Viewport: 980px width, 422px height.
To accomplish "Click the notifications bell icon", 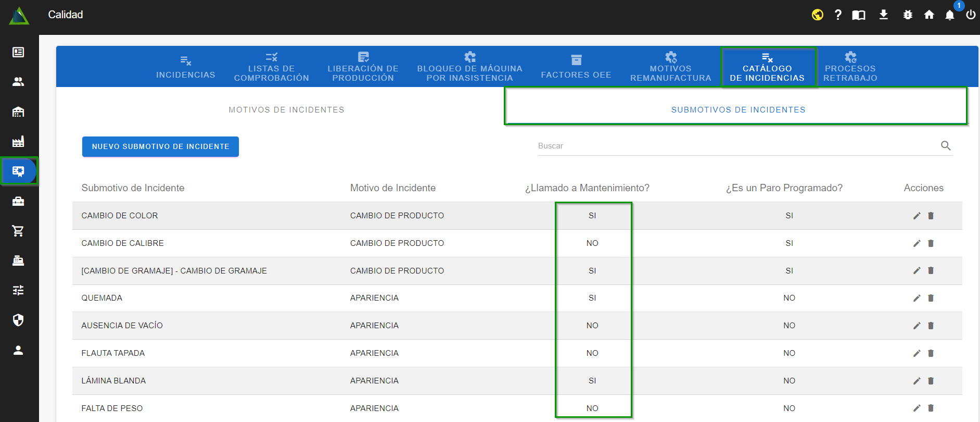I will click(950, 15).
